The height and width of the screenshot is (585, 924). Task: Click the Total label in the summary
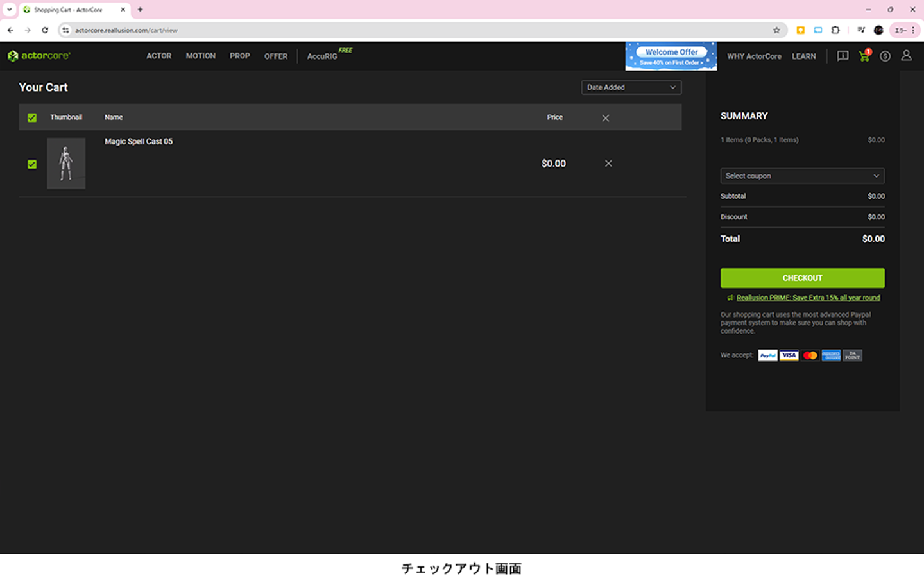pyautogui.click(x=730, y=239)
